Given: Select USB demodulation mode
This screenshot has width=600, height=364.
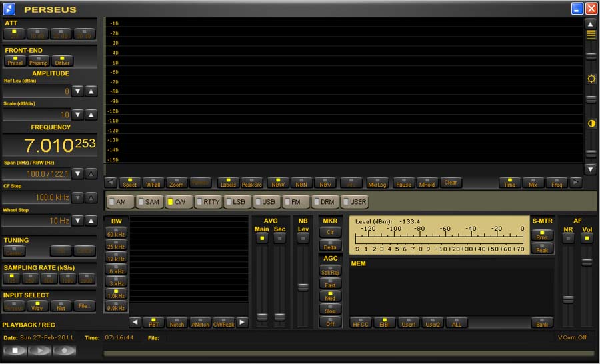Looking at the screenshot, I should coord(267,202).
